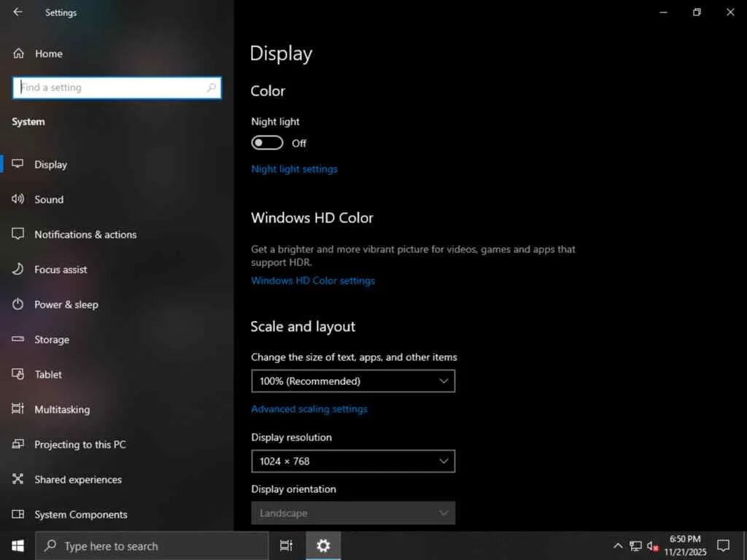This screenshot has height=560, width=747.
Task: Select Tablet label in the sidebar
Action: point(48,374)
